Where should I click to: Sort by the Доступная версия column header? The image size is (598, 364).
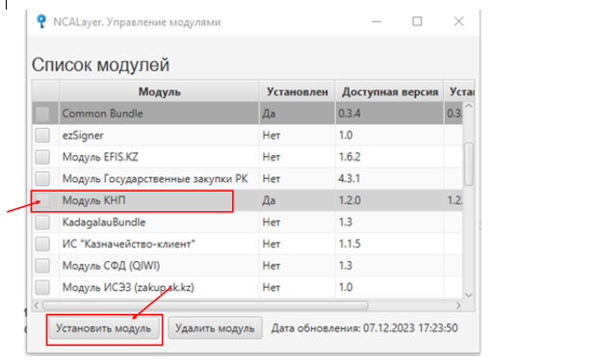(389, 91)
